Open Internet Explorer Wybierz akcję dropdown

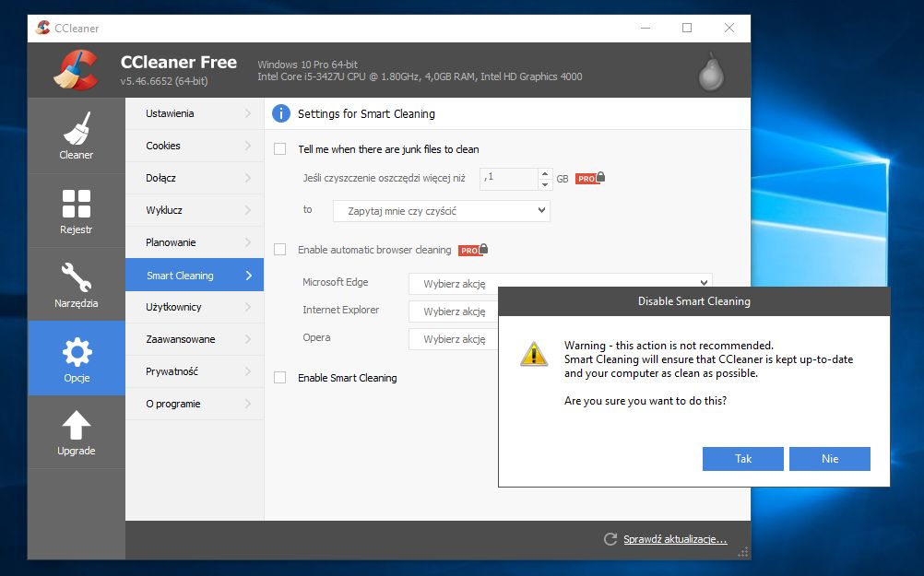[x=454, y=311]
